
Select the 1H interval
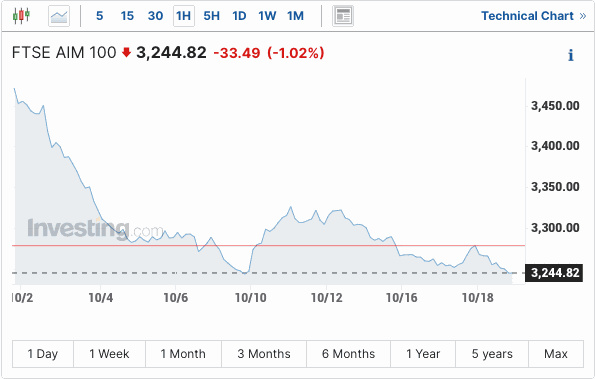184,16
